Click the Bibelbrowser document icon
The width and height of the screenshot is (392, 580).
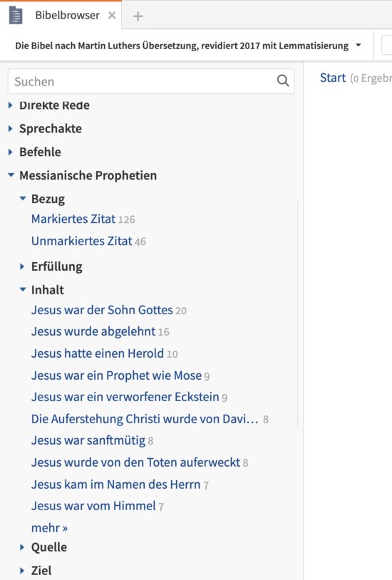click(16, 16)
